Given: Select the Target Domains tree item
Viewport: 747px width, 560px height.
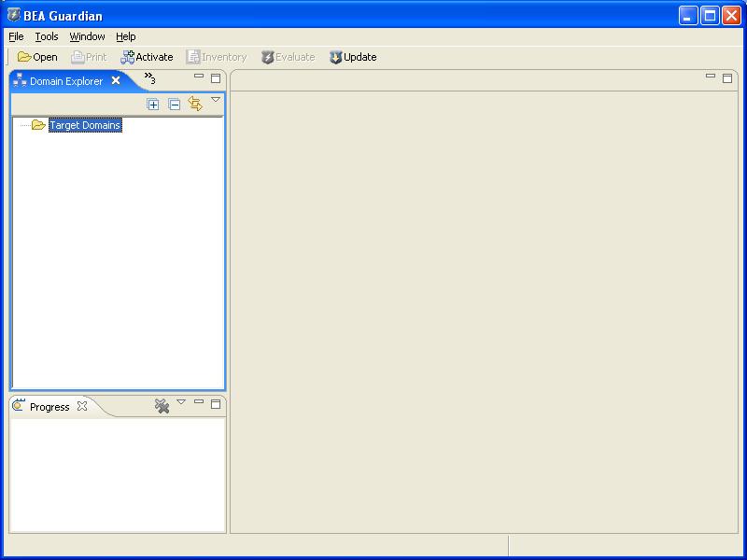Looking at the screenshot, I should (85, 125).
